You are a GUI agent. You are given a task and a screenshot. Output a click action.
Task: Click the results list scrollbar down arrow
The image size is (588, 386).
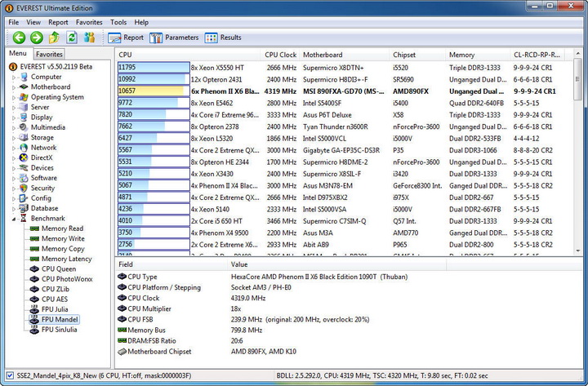[578, 251]
